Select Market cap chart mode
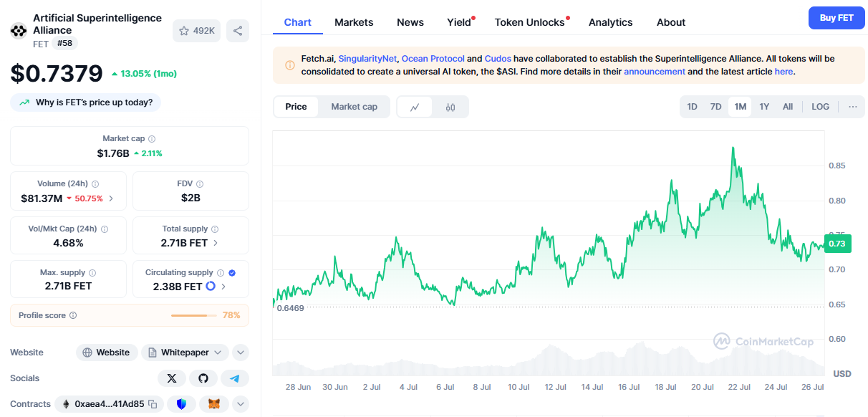This screenshot has height=417, width=868. point(354,107)
